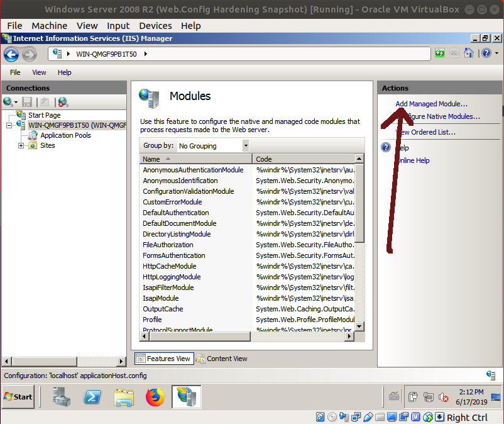Viewport: 504px width, 424px height.
Task: Select the Profile module row
Action: [247, 320]
